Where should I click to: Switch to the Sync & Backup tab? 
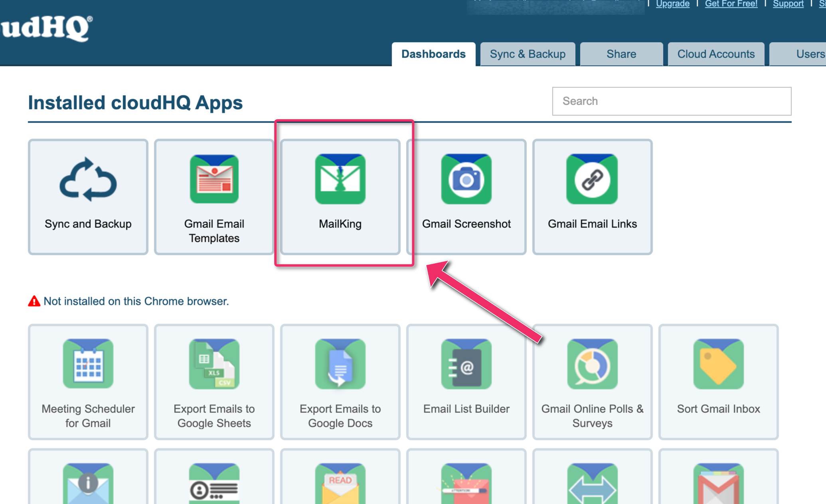click(528, 54)
